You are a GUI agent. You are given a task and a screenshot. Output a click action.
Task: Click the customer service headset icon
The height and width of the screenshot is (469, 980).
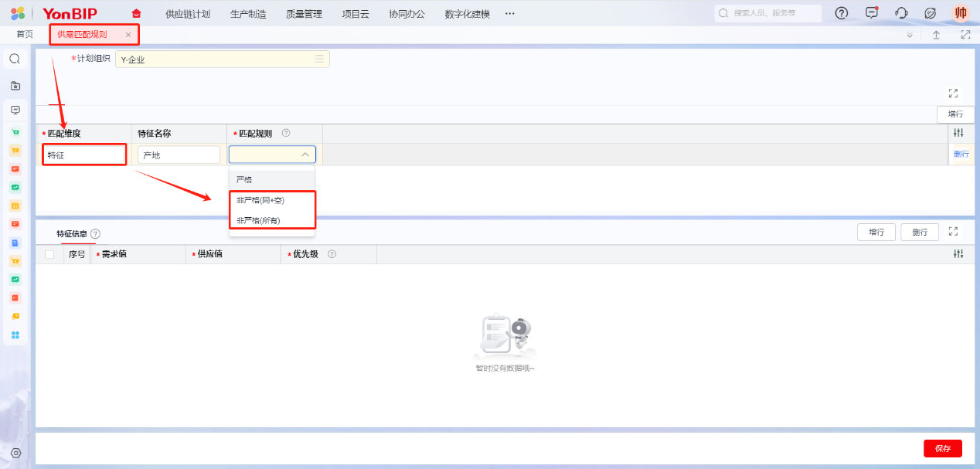coord(901,13)
